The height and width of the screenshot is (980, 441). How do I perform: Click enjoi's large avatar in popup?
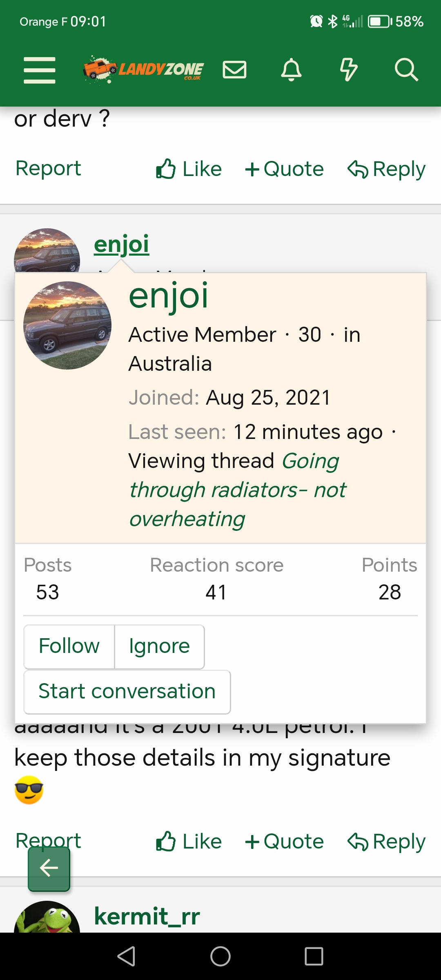click(67, 325)
